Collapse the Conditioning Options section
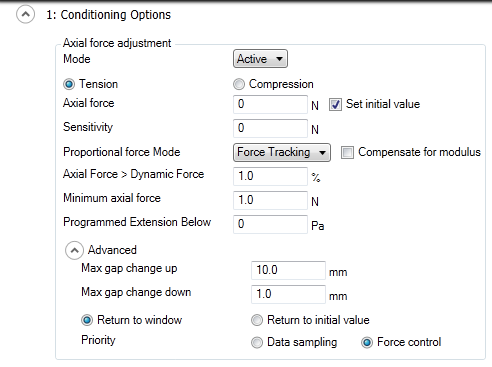Viewport: 492px width, 367px height. click(25, 15)
